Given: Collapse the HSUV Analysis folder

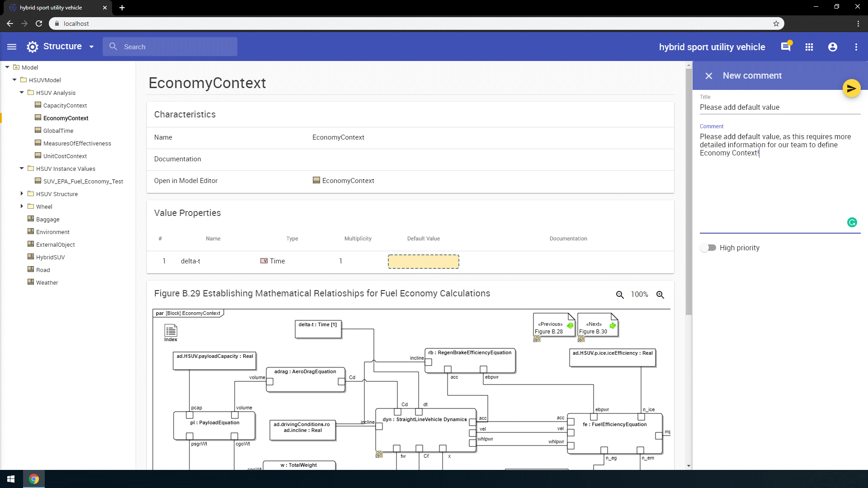Looking at the screenshot, I should pos(22,92).
